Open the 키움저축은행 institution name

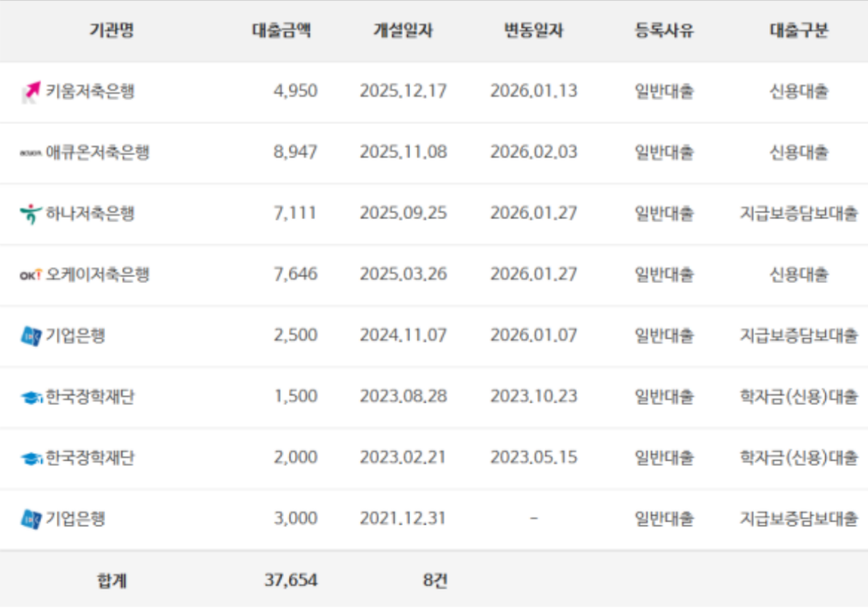(x=90, y=91)
